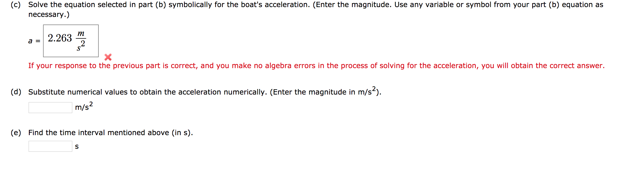Click the m/s² unit label beside part (d)
Image resolution: width=644 pixels, height=170 pixels.
[83, 106]
